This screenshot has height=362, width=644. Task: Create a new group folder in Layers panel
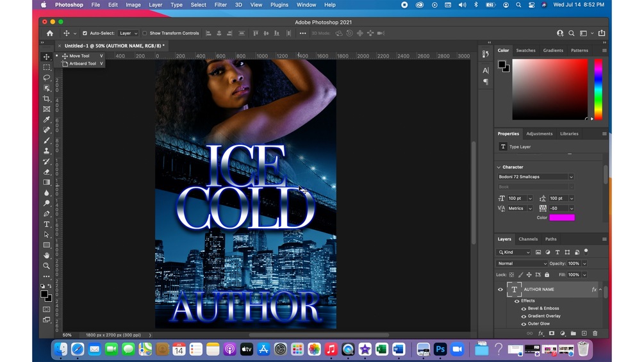(x=574, y=333)
